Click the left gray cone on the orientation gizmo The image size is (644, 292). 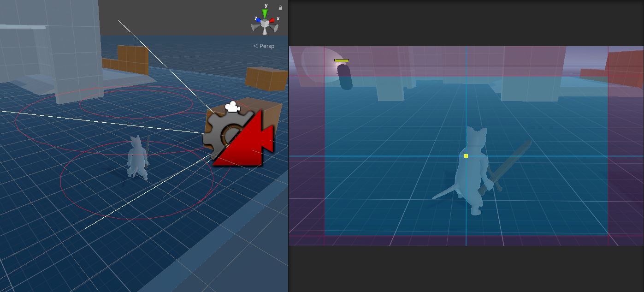point(255,28)
